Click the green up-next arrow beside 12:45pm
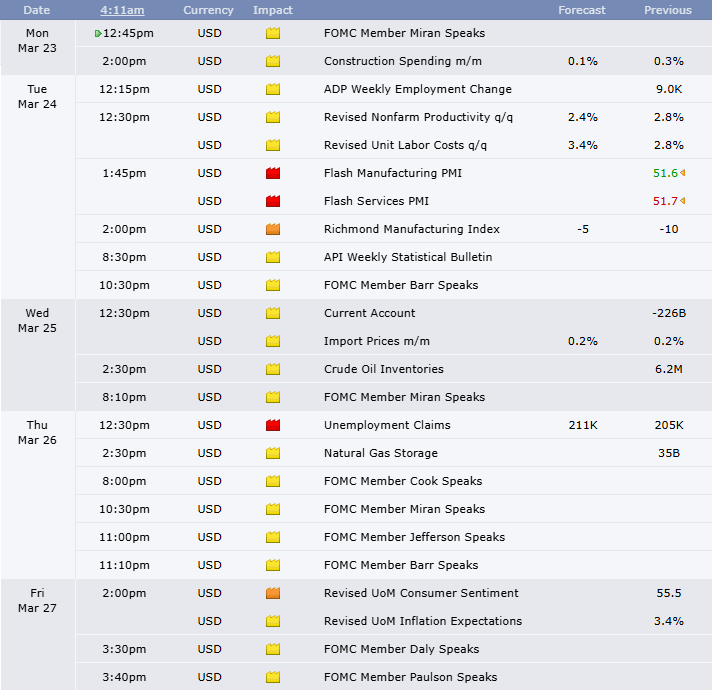This screenshot has width=712, height=690. tap(98, 33)
